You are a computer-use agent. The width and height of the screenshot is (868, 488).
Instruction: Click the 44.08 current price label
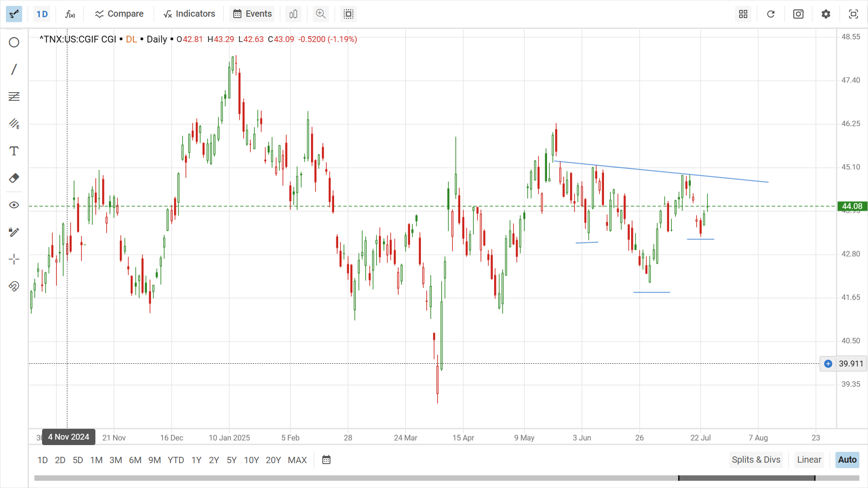(852, 206)
